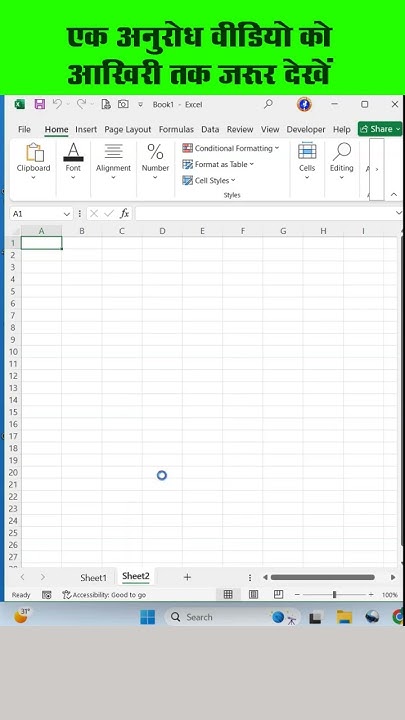This screenshot has width=405, height=720.
Task: Click the Save icon in title bar
Action: (39, 104)
